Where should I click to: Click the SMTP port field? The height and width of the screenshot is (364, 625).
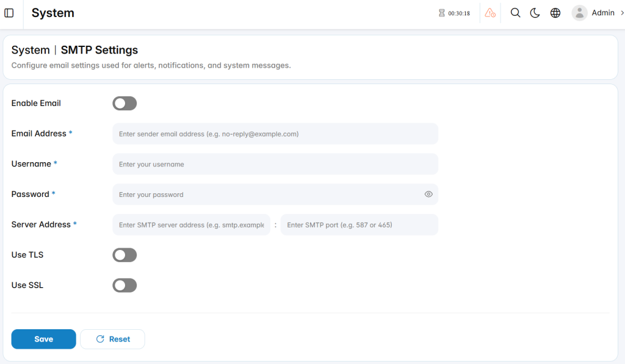(x=359, y=224)
